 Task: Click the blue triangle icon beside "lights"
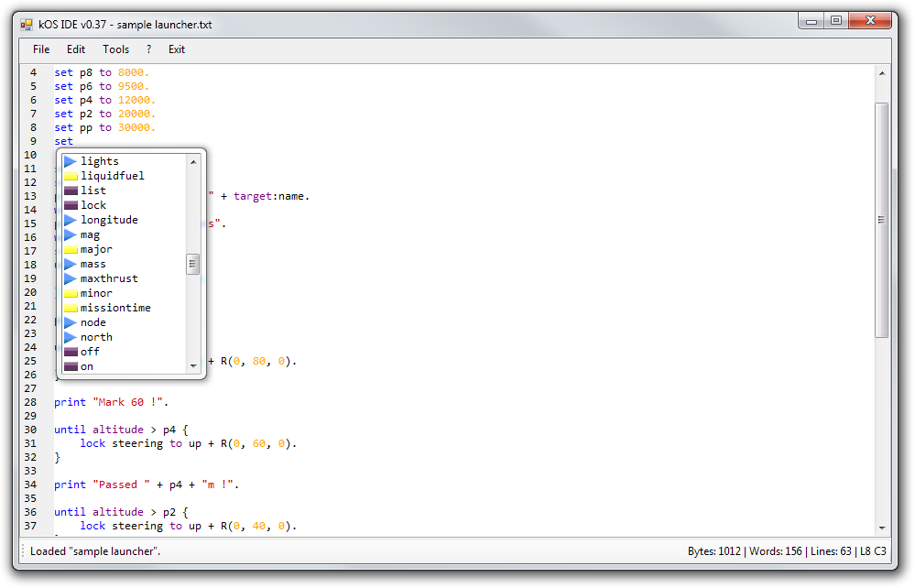[71, 161]
